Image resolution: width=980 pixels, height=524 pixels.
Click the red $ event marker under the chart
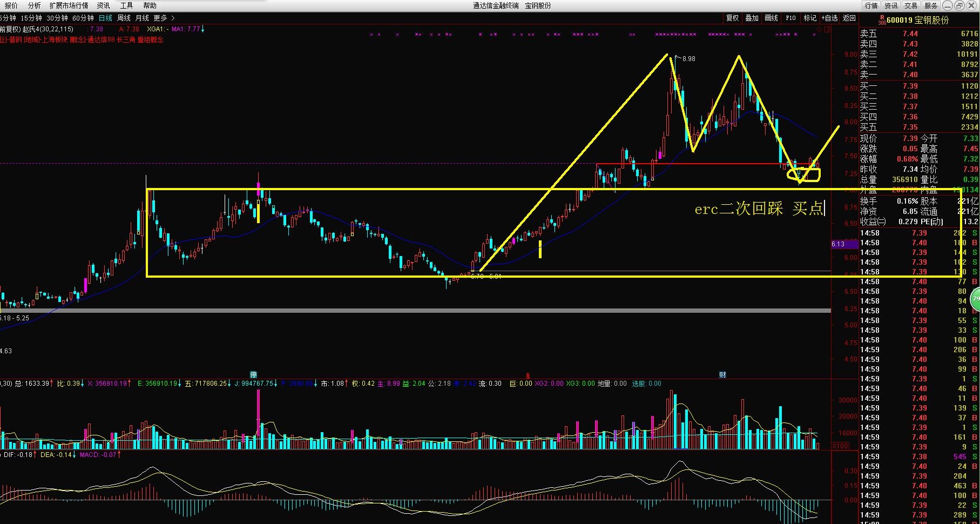pyautogui.click(x=528, y=375)
